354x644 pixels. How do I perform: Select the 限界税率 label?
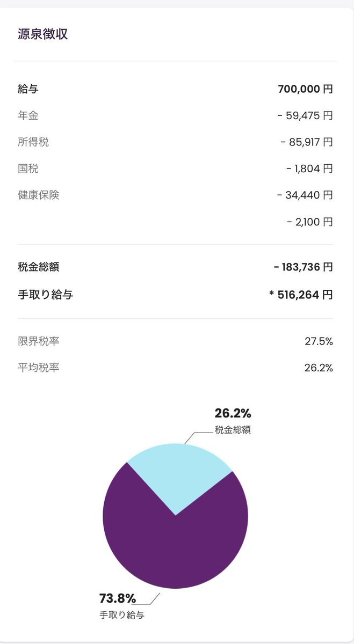39,341
